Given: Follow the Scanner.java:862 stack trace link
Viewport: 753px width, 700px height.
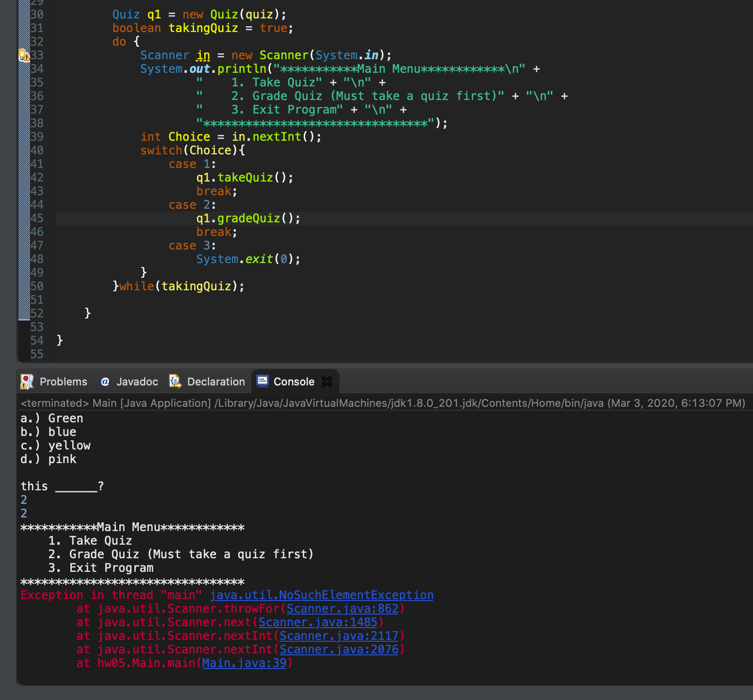Looking at the screenshot, I should tap(342, 609).
